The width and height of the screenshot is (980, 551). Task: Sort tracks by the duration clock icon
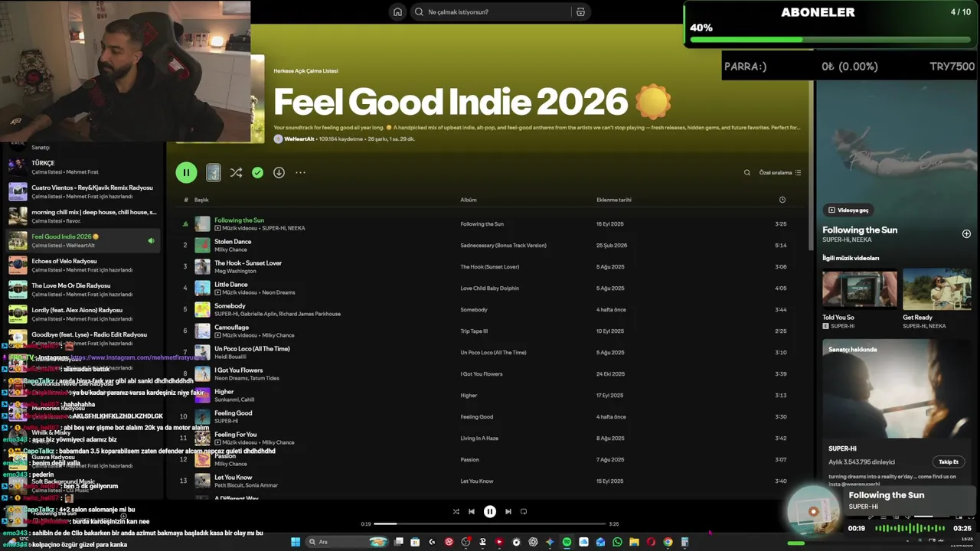782,200
